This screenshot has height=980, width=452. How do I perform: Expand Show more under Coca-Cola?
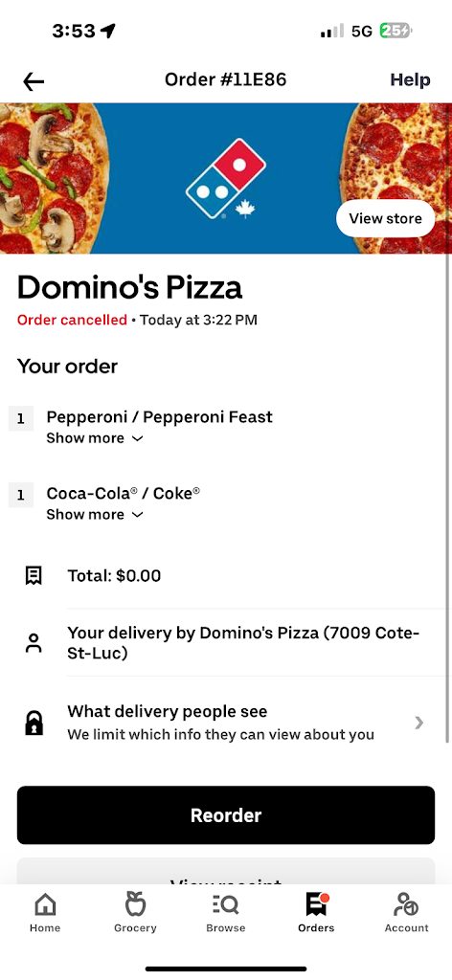point(95,514)
